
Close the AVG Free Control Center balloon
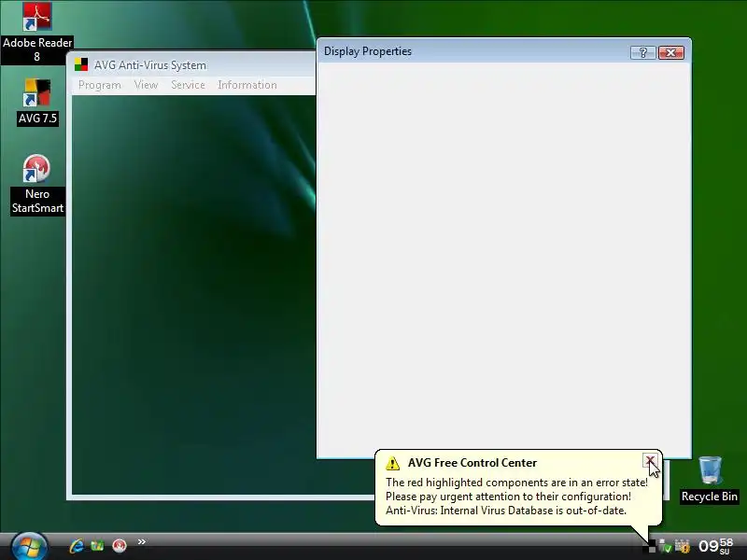point(650,460)
